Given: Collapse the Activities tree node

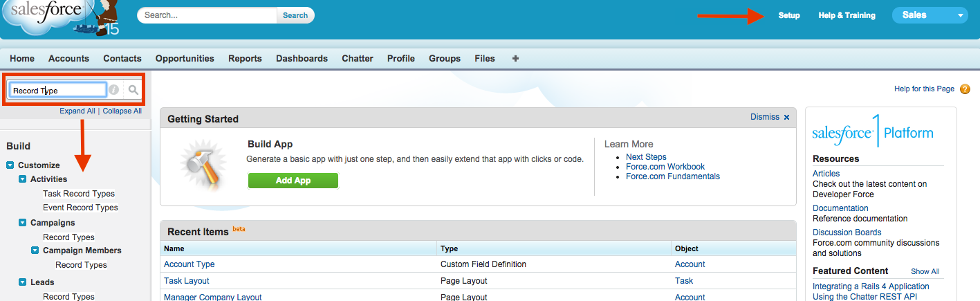Looking at the screenshot, I should [x=23, y=179].
